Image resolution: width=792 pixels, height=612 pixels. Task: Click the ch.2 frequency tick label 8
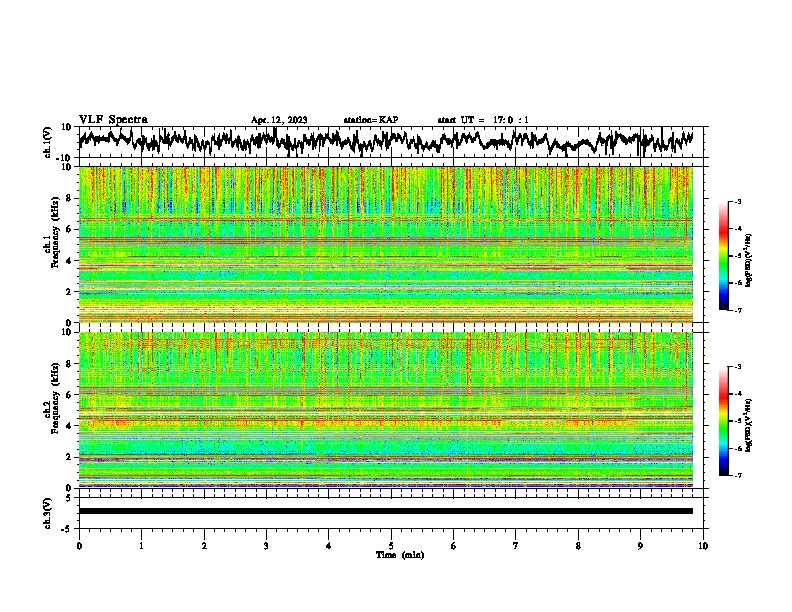click(70, 364)
